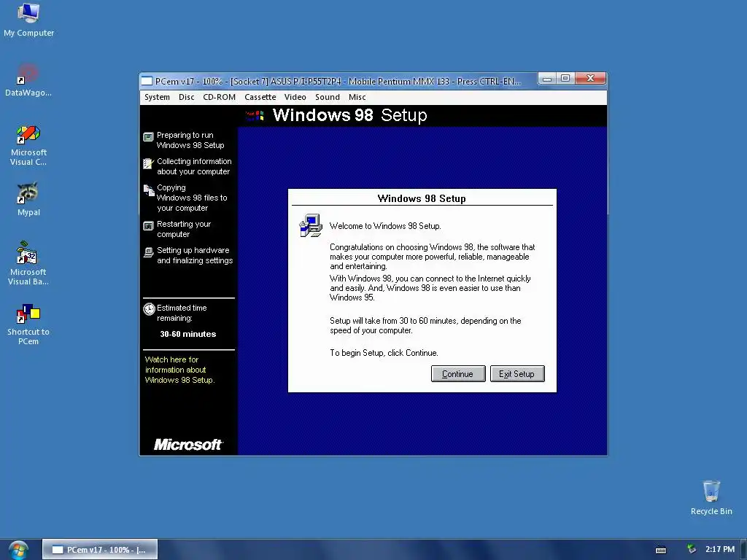Open the System menu in PCem
The image size is (747, 560).
click(x=157, y=97)
